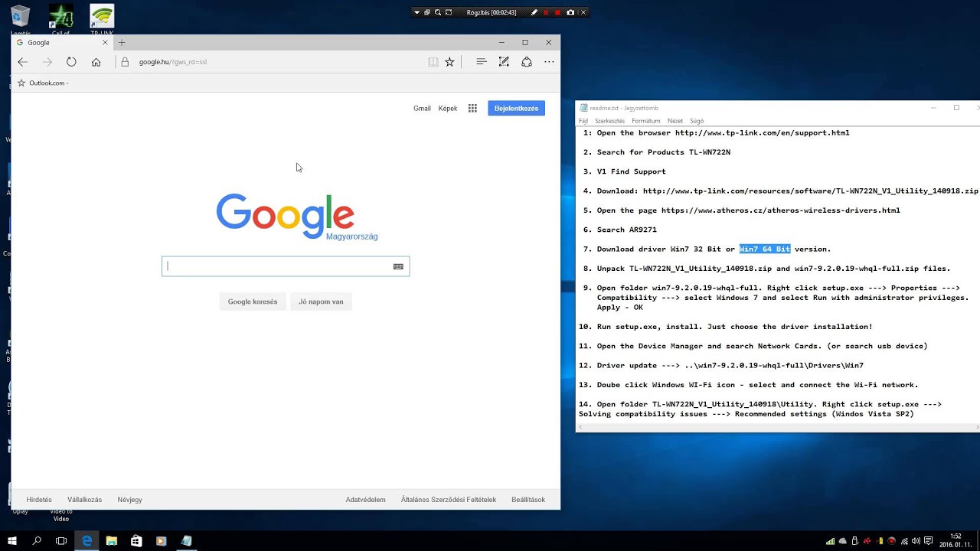
Task: Go back using Edge's back arrow
Action: pyautogui.click(x=23, y=62)
